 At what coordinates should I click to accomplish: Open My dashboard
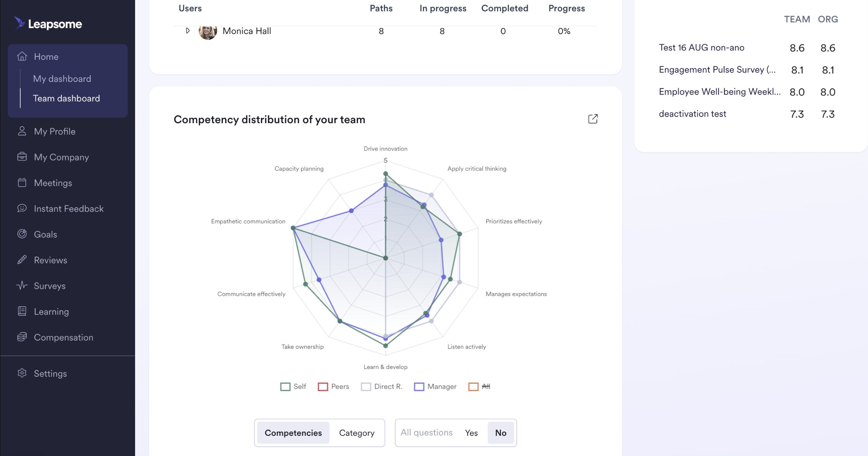pyautogui.click(x=62, y=79)
